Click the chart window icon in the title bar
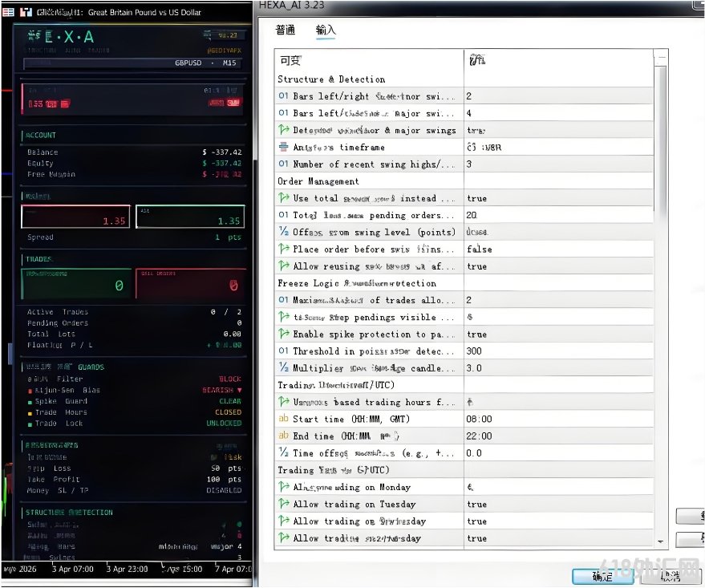 point(26,12)
